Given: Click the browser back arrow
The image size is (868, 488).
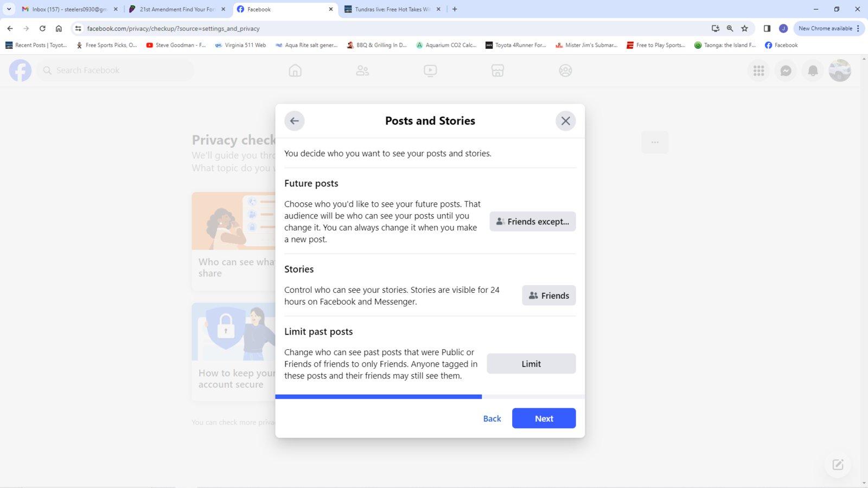Looking at the screenshot, I should (10, 28).
